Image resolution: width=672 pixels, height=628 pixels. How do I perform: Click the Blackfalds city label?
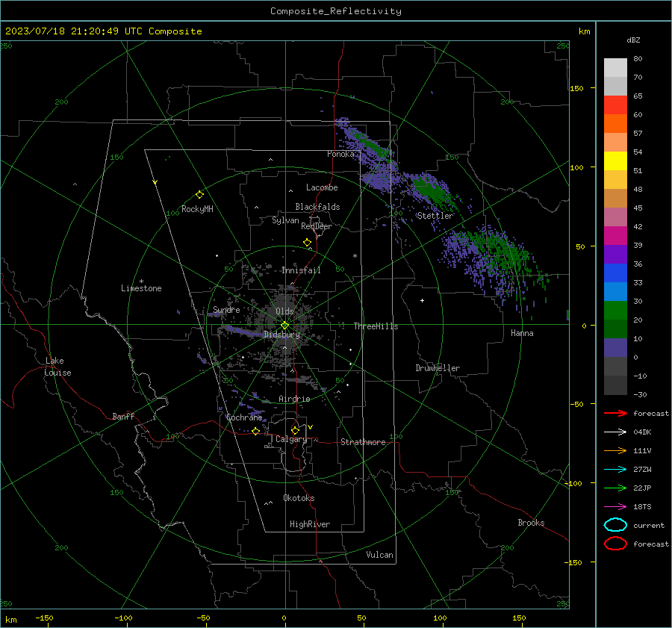pyautogui.click(x=317, y=207)
